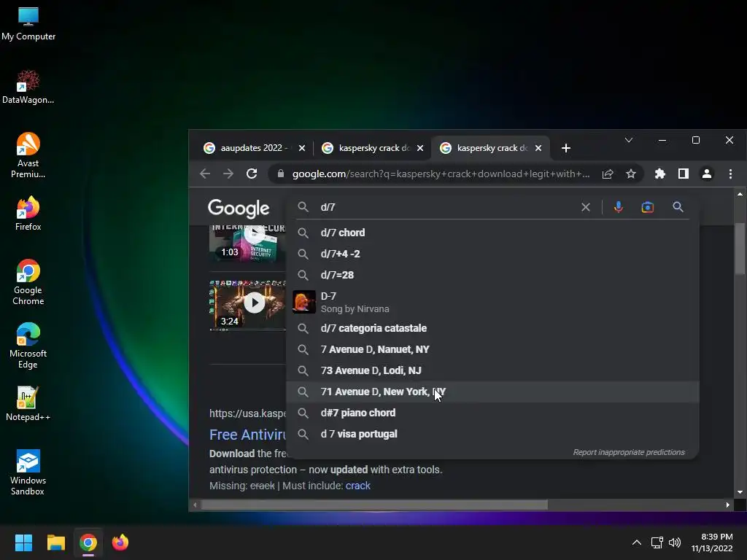747x560 pixels.
Task: Select suggestion d#7 piano chord
Action: click(493, 413)
